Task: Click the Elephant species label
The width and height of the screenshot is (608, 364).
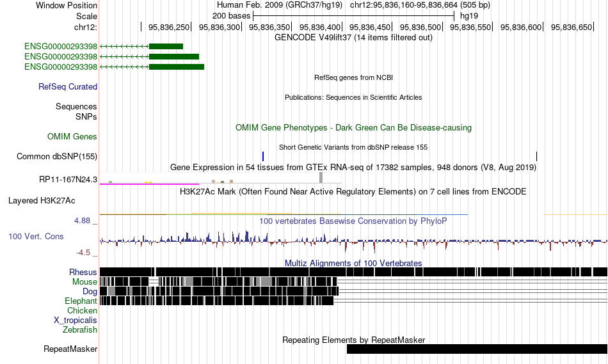Action: click(81, 301)
